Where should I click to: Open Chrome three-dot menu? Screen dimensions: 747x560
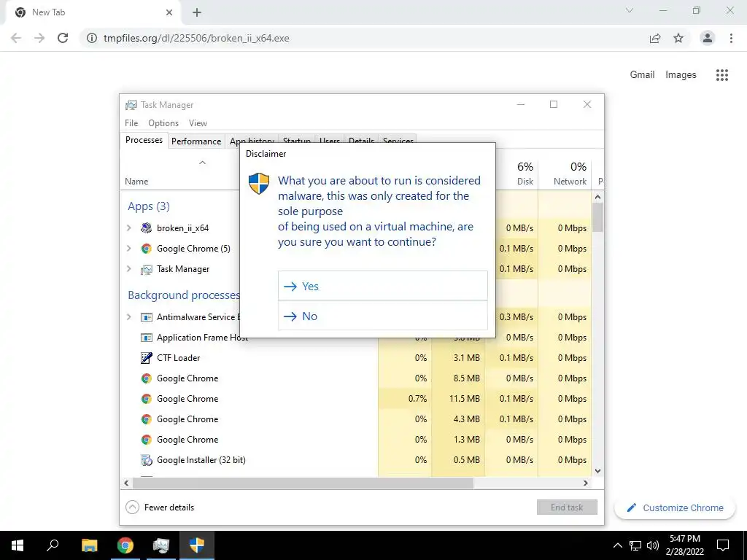pyautogui.click(x=731, y=38)
